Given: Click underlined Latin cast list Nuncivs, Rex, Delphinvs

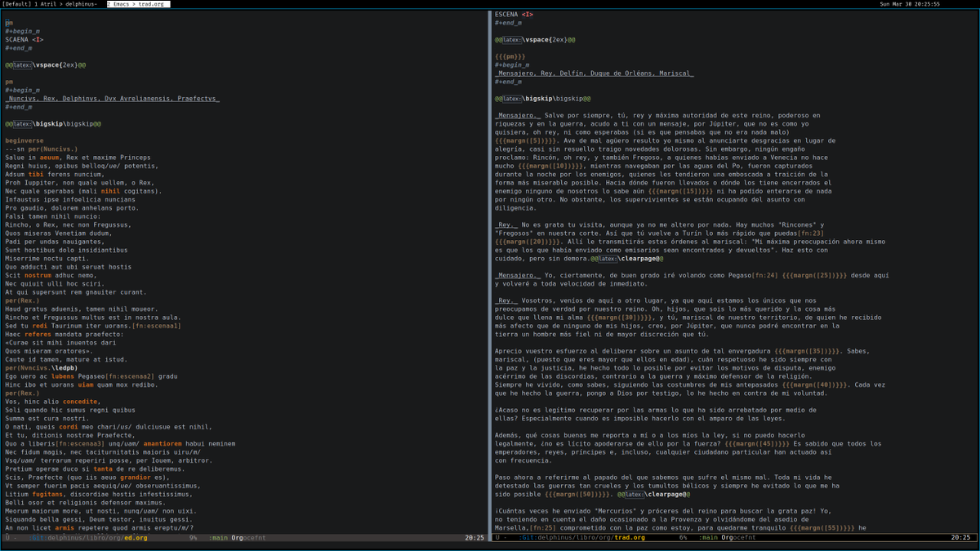Looking at the screenshot, I should pos(112,98).
